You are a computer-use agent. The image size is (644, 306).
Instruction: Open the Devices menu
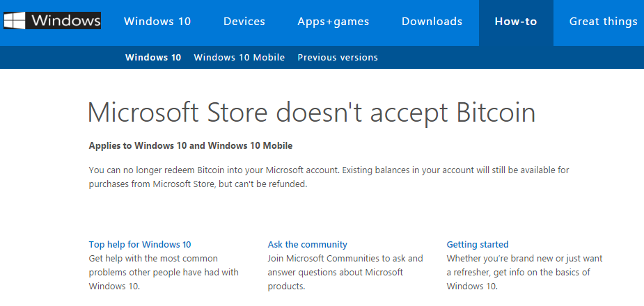[244, 22]
